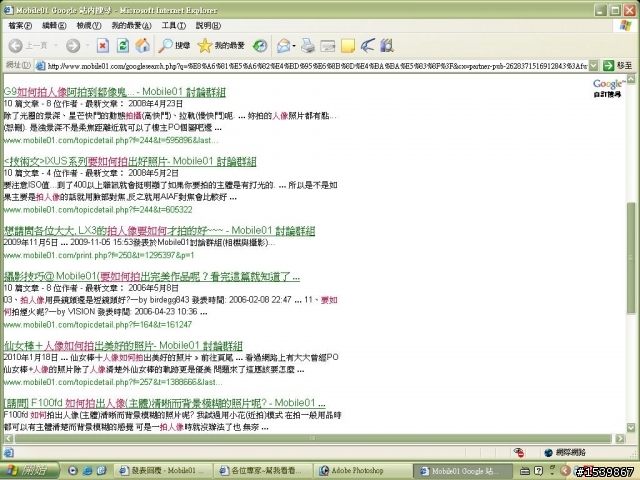Click the print.php t=1295397 green URL text

pos(99,256)
